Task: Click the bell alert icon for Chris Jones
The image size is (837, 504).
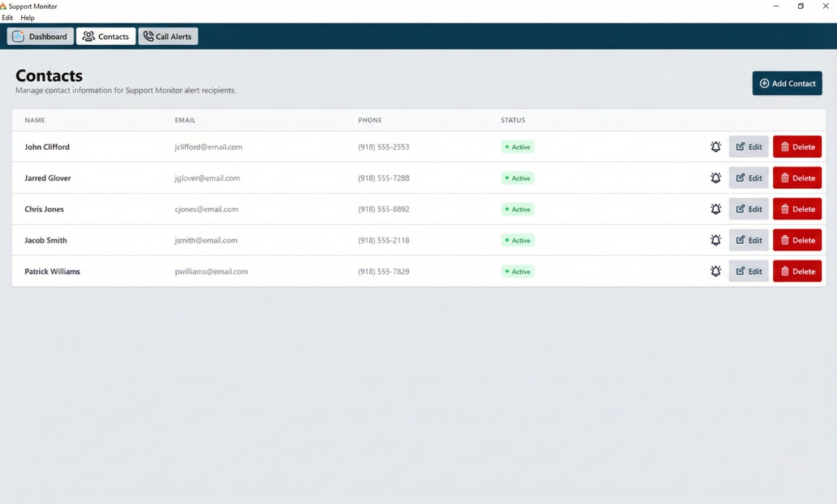Action: point(715,209)
